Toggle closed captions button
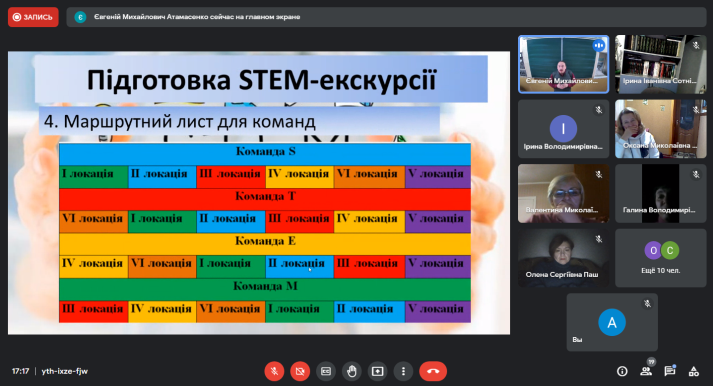Image resolution: width=713 pixels, height=386 pixels. pos(326,371)
